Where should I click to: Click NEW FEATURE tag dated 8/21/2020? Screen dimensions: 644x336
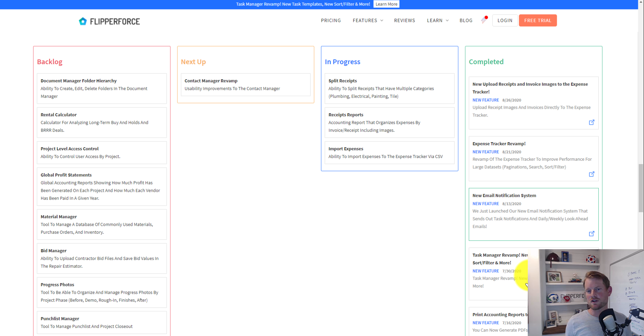[x=486, y=152]
